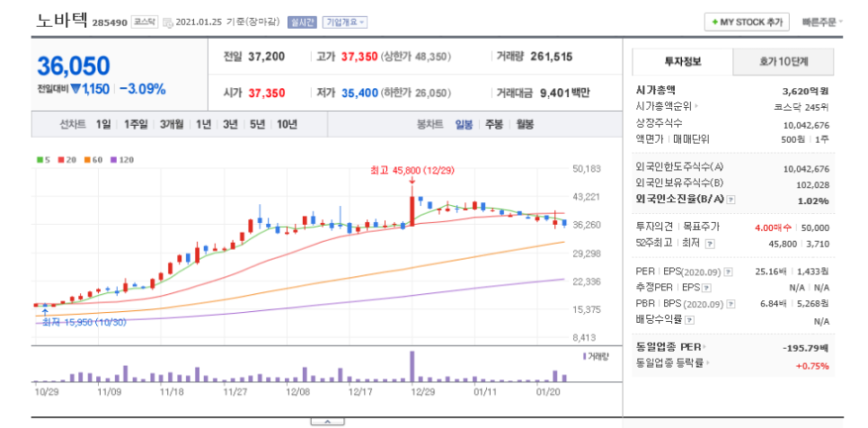Select the 월봉 monthly candlestick chart
Image resolution: width=868 pixels, height=428 pixels.
(x=525, y=125)
